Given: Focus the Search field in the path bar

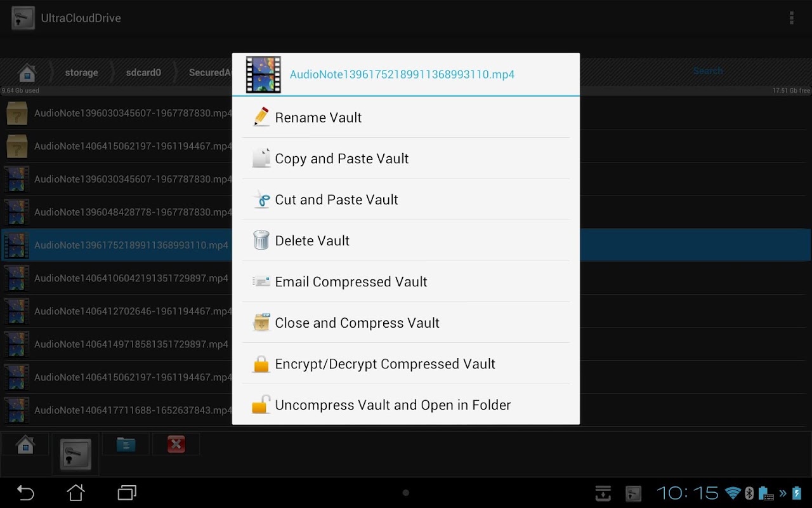Looking at the screenshot, I should pyautogui.click(x=708, y=71).
